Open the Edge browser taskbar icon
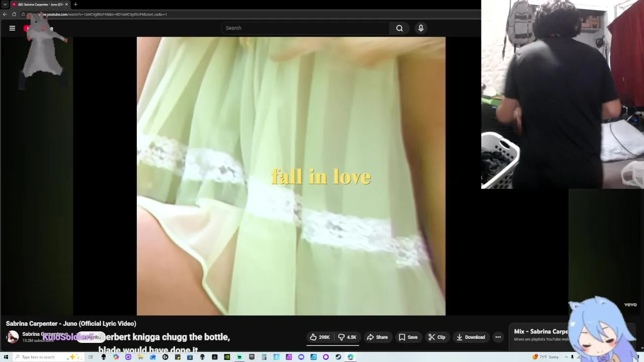This screenshot has width=644, height=362. 351,357
